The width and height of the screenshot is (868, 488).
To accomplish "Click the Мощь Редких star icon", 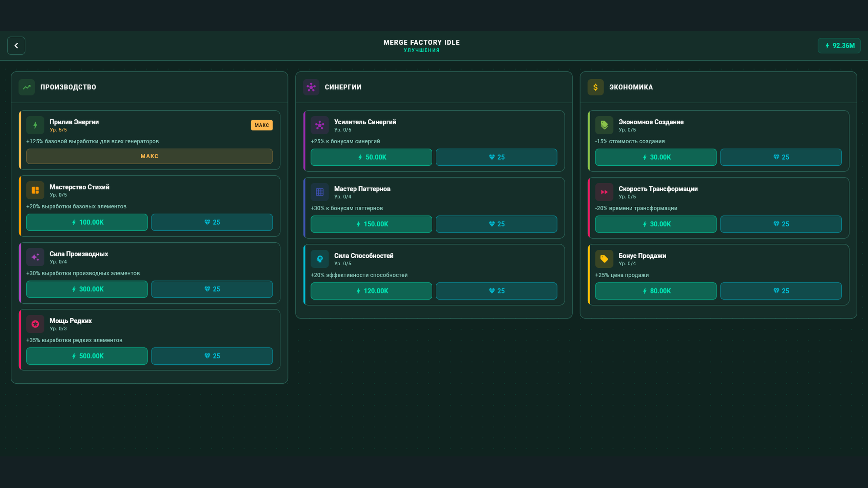I will point(35,324).
